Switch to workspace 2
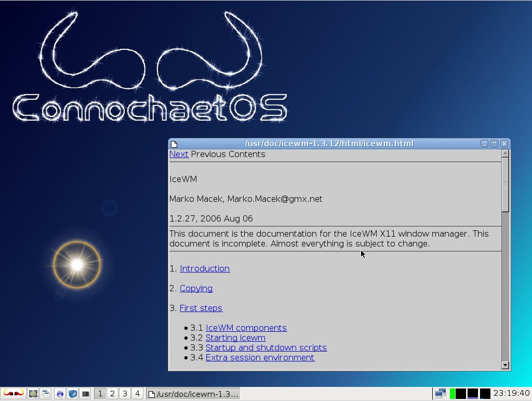 (112, 394)
